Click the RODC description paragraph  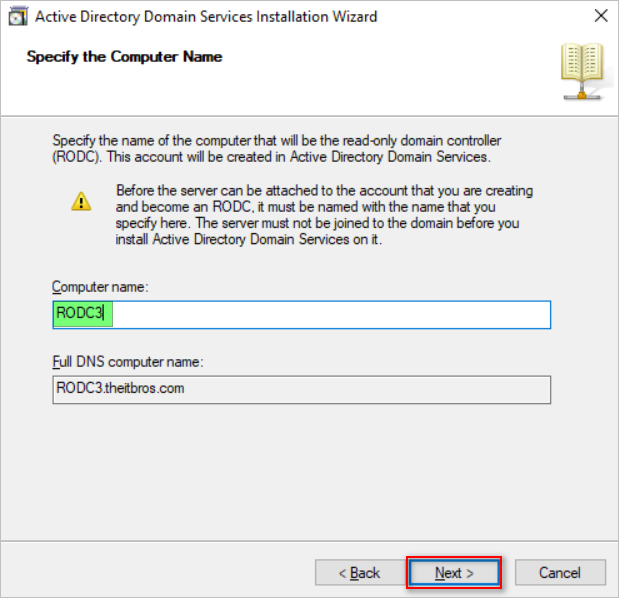[x=277, y=149]
